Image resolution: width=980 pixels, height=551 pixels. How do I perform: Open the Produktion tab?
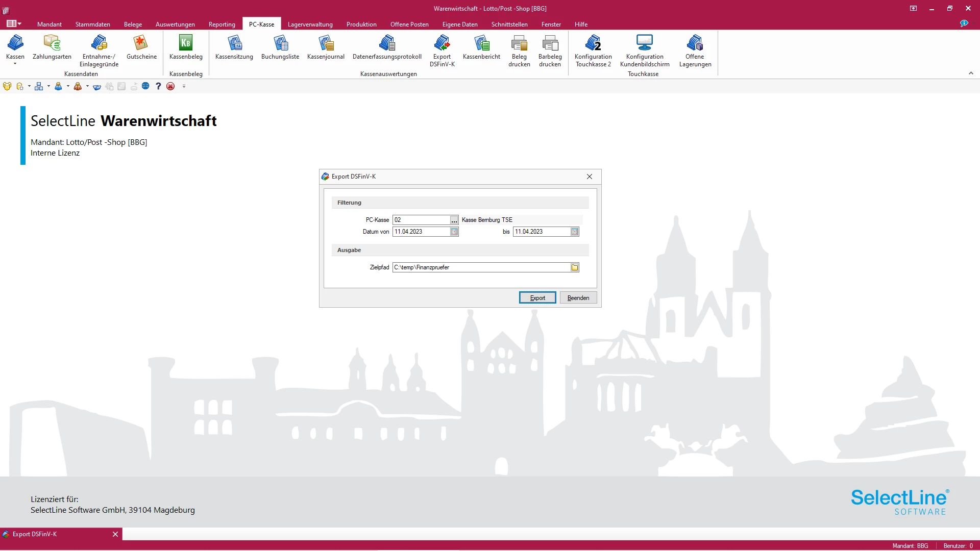(x=361, y=24)
